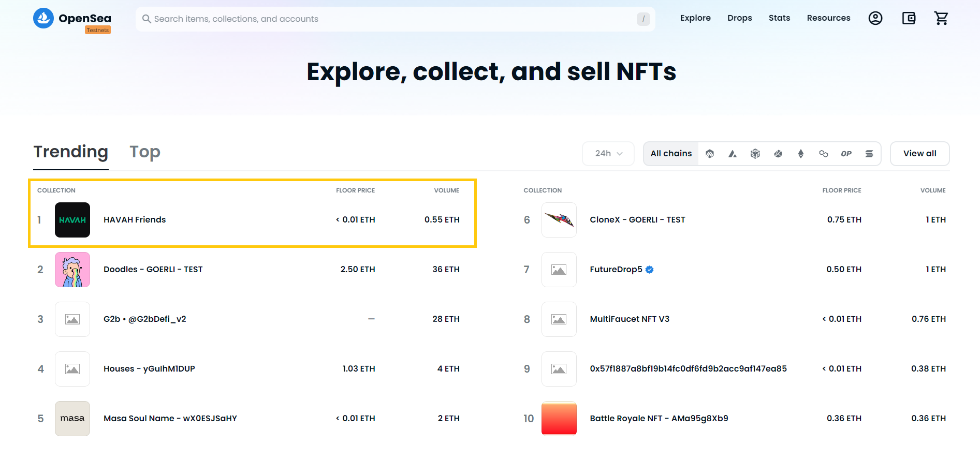Open the MultiFaucet NFT V3 placeholder thumbnail
This screenshot has height=459, width=980.
tap(559, 319)
